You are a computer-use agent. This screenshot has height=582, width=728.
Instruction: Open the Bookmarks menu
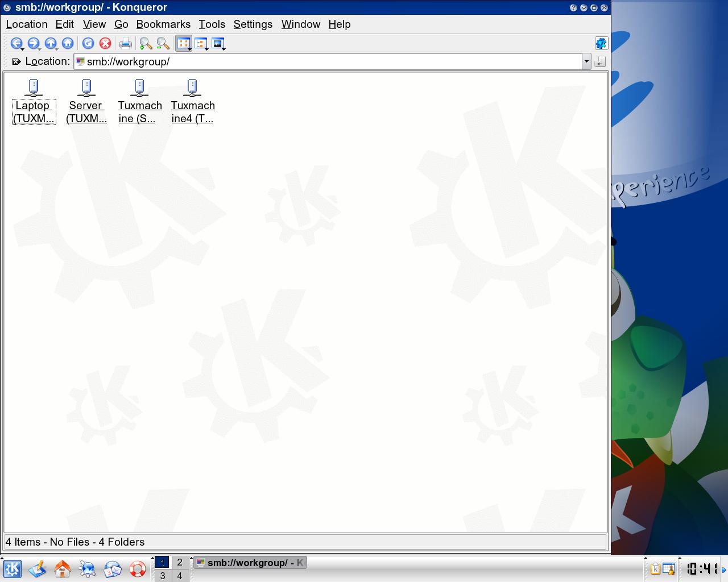[x=163, y=24]
